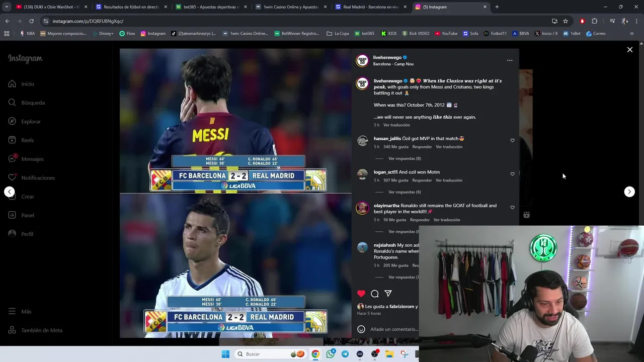Click the comment bubble icon
The image size is (644, 362).
(375, 294)
